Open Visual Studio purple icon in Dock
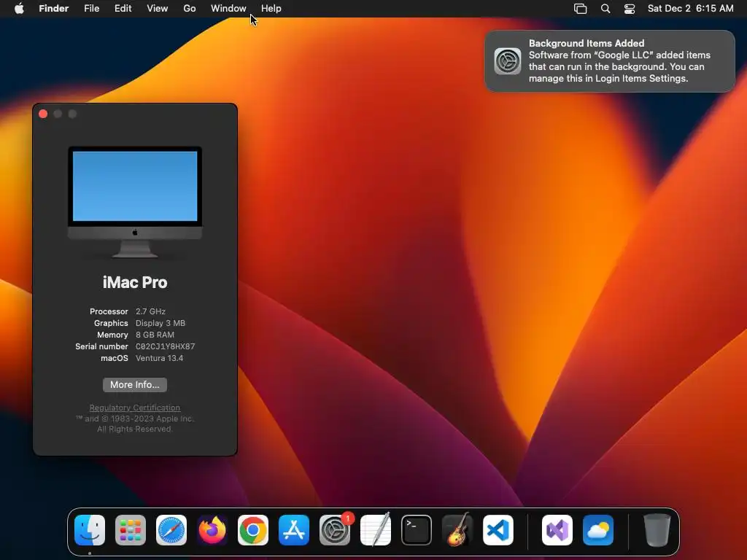The image size is (747, 560). [x=557, y=530]
